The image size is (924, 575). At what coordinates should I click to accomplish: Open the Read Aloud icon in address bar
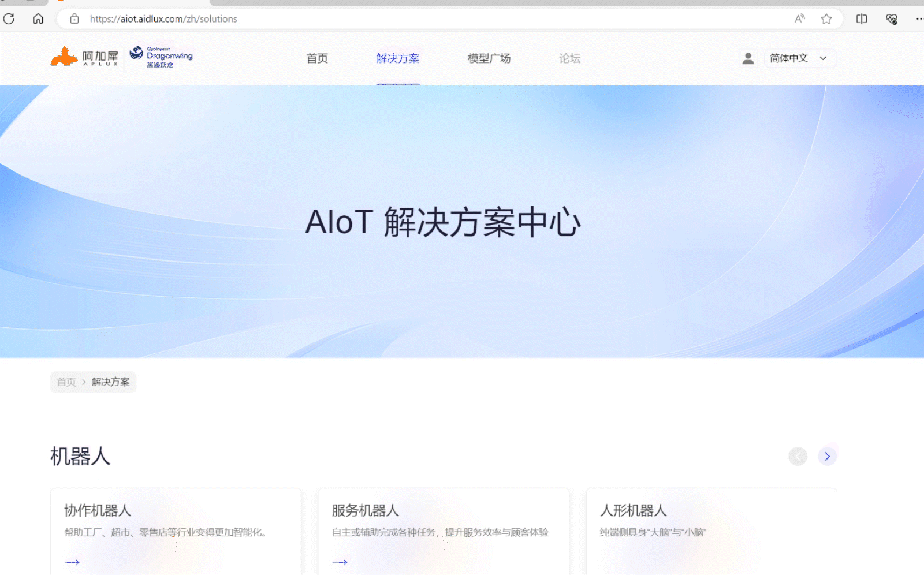(800, 19)
